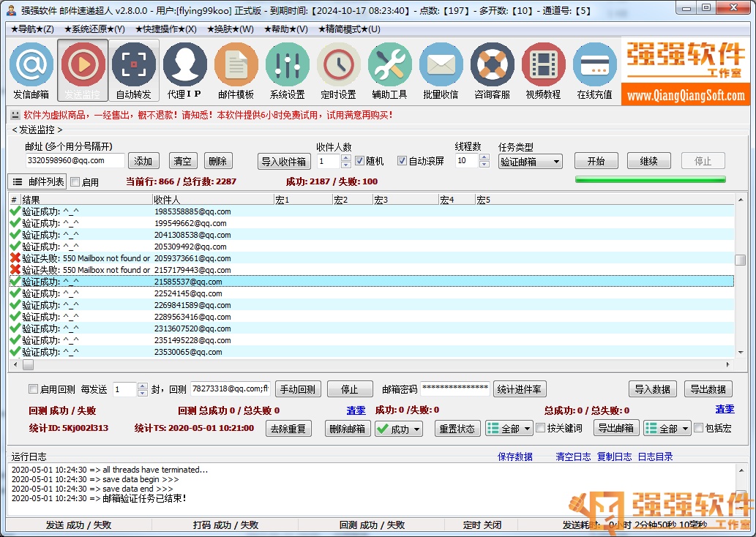Open the ★帮助★(V) menu

[x=286, y=29]
